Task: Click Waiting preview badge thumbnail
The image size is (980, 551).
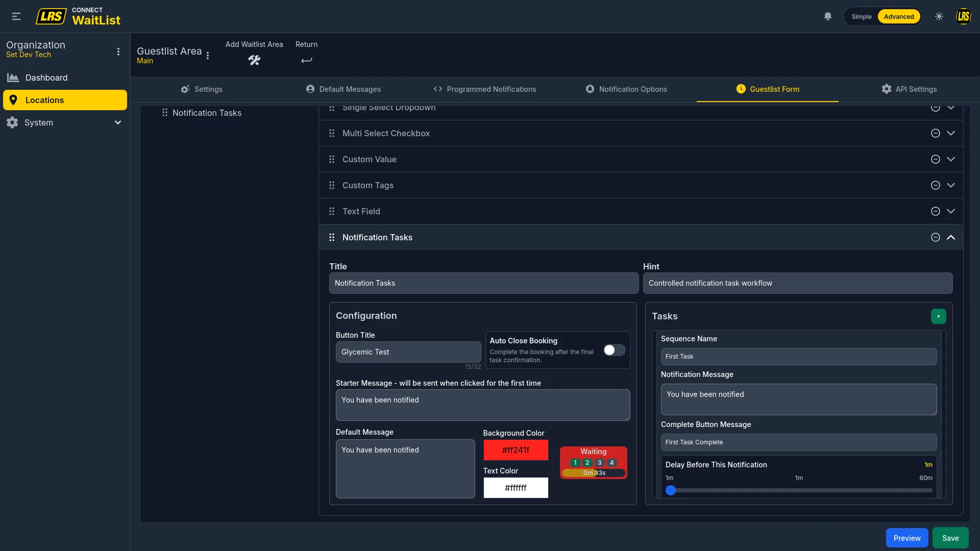Action: (594, 463)
